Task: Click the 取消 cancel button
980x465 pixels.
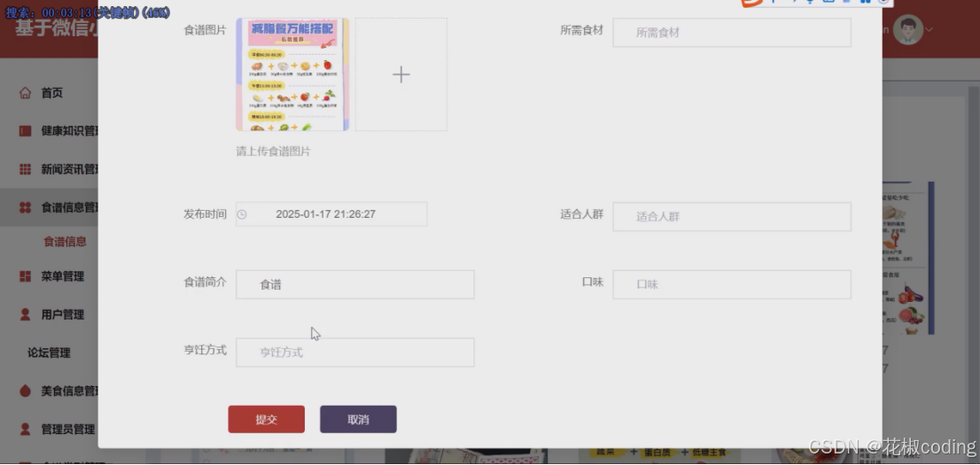Action: click(358, 419)
